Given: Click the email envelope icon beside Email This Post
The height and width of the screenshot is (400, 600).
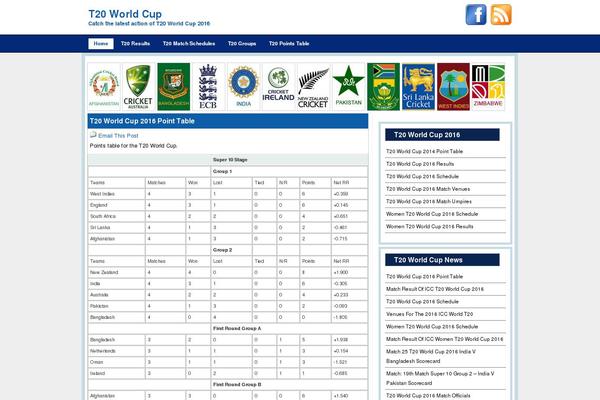Looking at the screenshot, I should 93,135.
